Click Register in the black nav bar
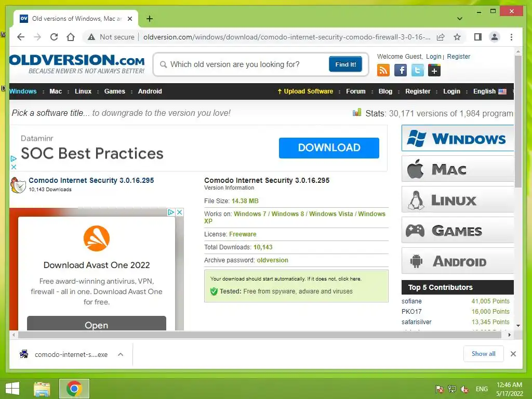The width and height of the screenshot is (532, 399). (x=418, y=91)
